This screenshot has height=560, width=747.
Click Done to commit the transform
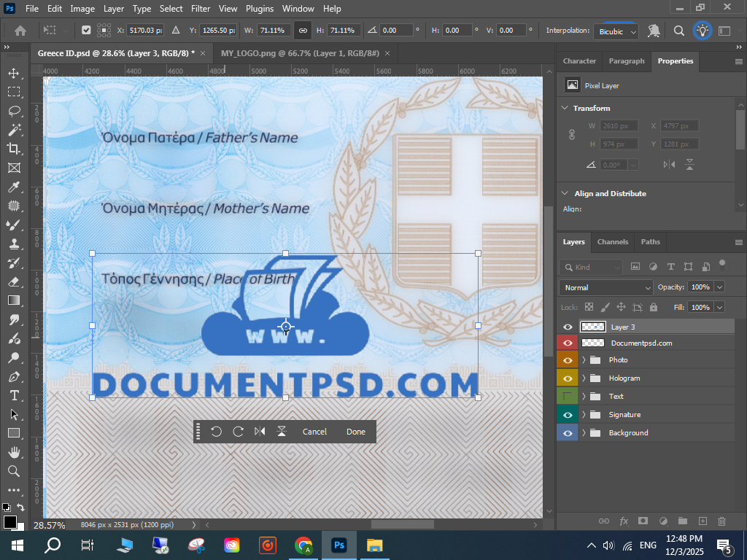[356, 432]
